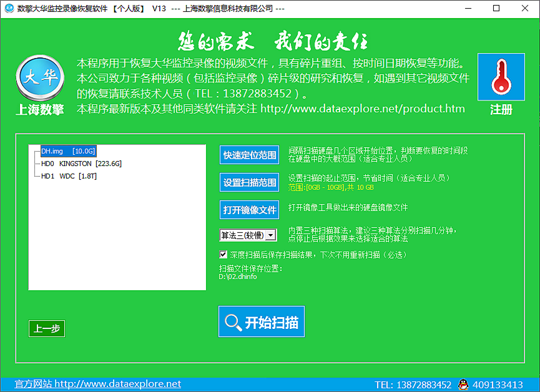Viewport: 540px width, 392px height.
Task: Click the status bar TEL: 13872883452
Action: (x=413, y=385)
